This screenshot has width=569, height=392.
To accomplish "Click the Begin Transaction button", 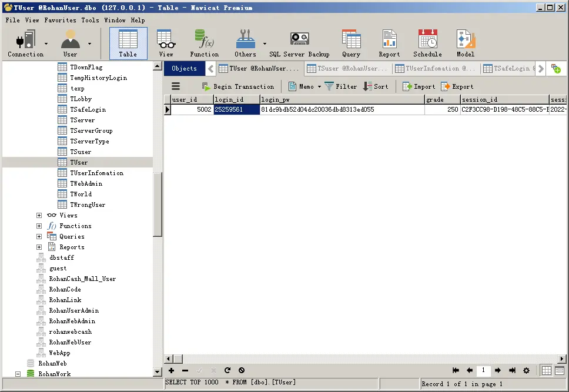I will (238, 86).
